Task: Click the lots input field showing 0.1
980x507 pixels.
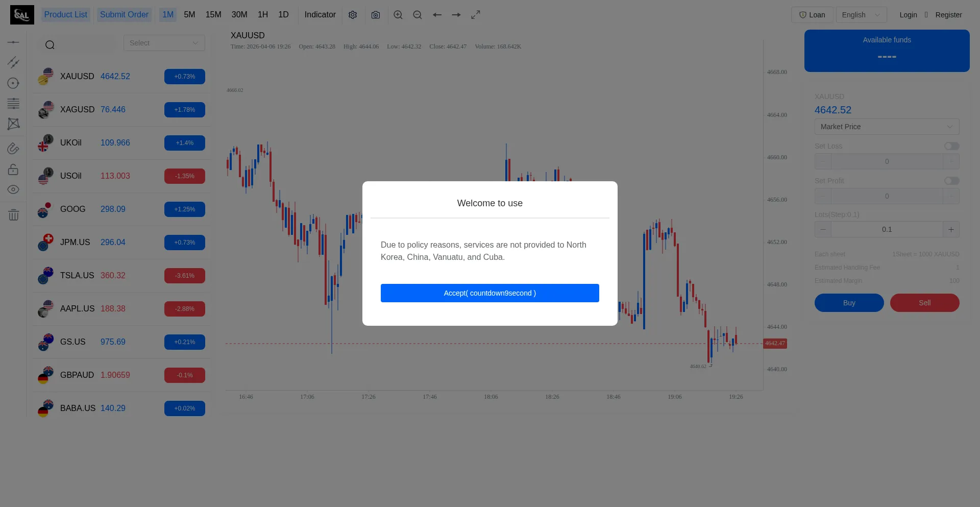Action: tap(887, 229)
